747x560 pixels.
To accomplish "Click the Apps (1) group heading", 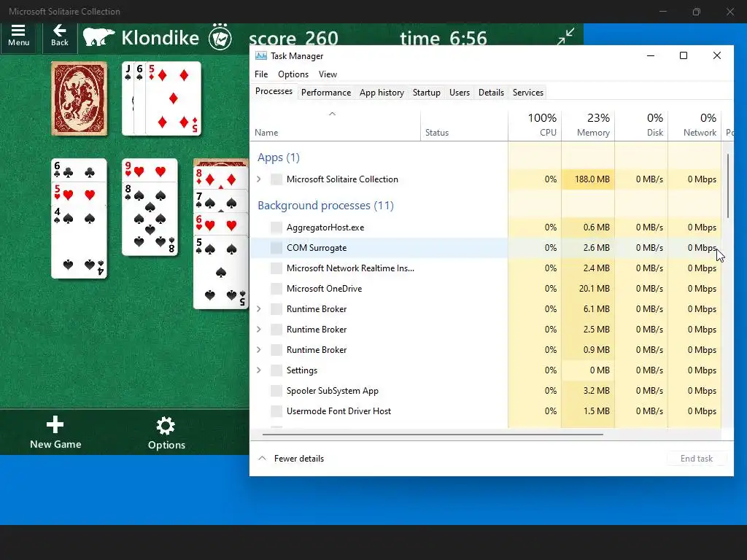I will click(x=279, y=157).
